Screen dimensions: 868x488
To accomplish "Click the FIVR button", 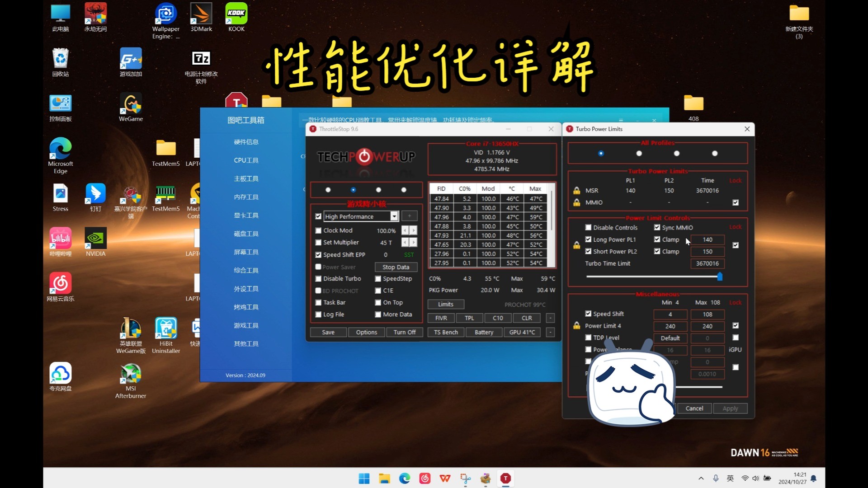I will [x=441, y=318].
